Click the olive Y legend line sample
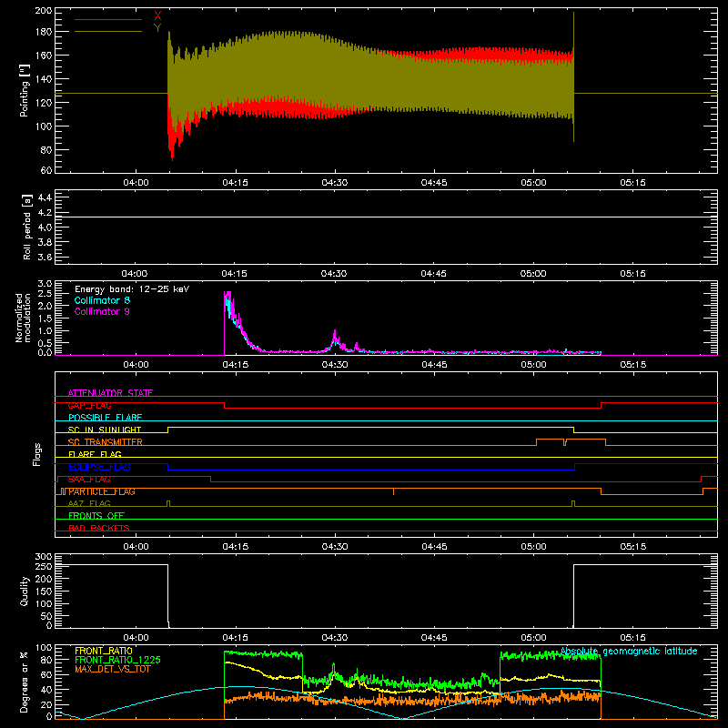 (108, 31)
